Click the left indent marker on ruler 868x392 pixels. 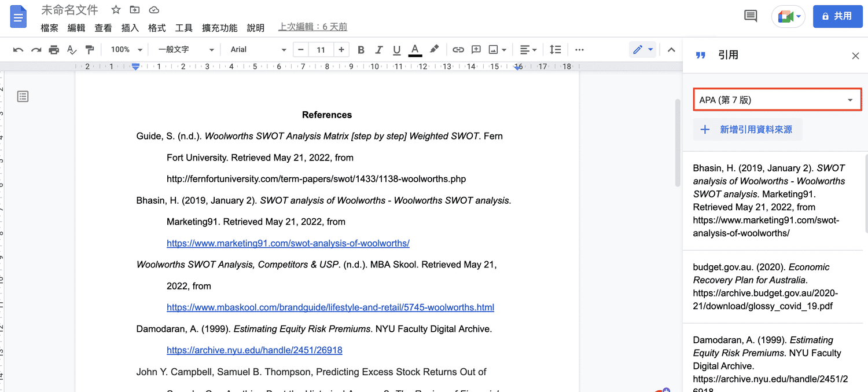click(135, 67)
